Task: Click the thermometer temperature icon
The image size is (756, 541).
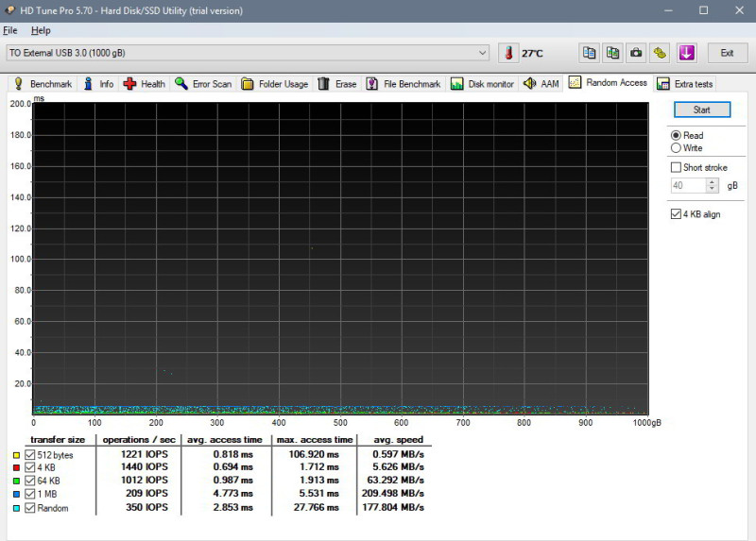Action: [508, 53]
